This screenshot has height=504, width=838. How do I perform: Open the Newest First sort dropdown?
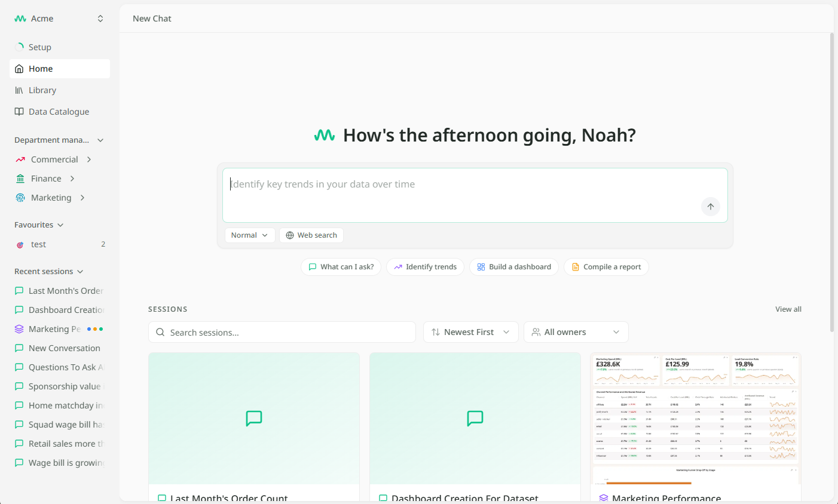click(470, 332)
